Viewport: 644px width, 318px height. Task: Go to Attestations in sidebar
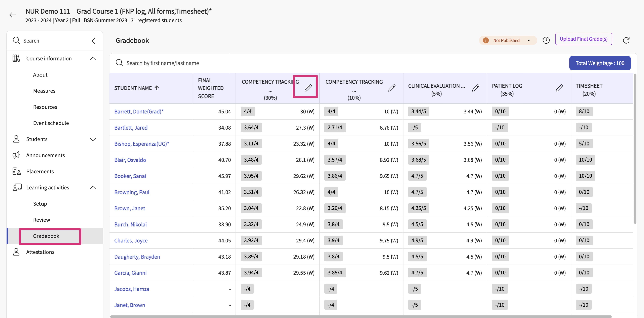40,252
